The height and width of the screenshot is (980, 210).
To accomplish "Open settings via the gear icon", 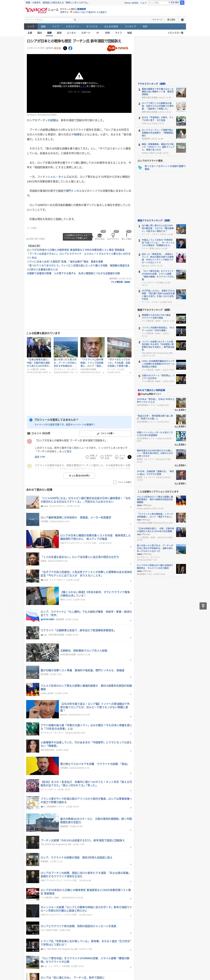I will click(x=182, y=20).
